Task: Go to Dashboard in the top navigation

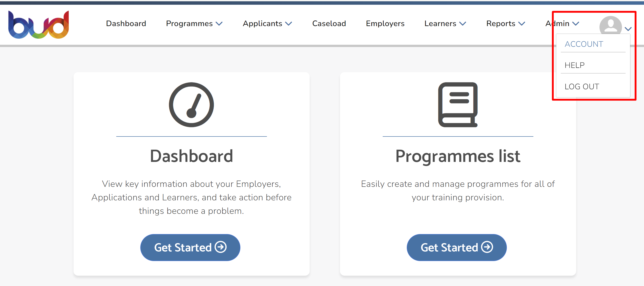Action: (x=126, y=24)
